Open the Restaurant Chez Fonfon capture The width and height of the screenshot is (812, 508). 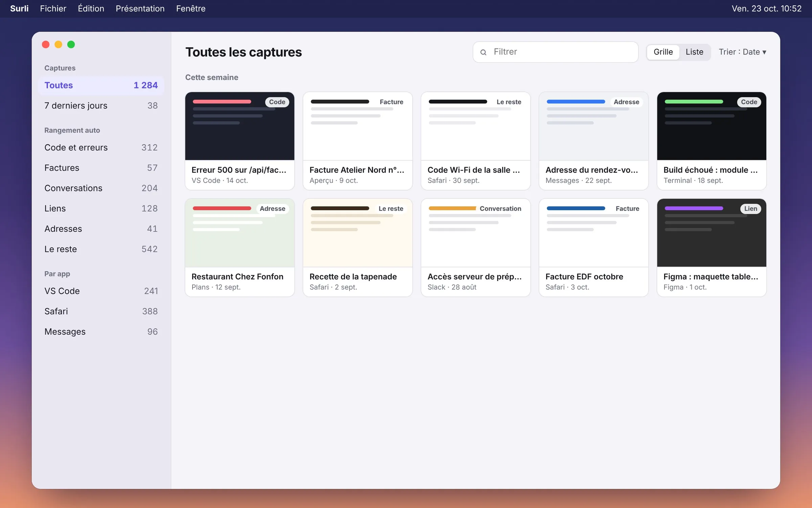pyautogui.click(x=240, y=248)
